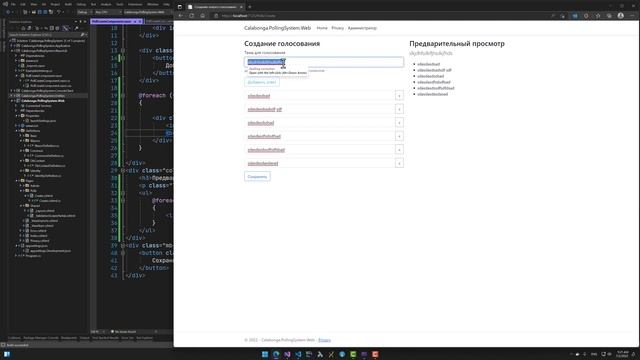Viewport: 640px width, 360px height.
Task: Open the Extensions menu in Visual Studio
Action: [135, 4]
